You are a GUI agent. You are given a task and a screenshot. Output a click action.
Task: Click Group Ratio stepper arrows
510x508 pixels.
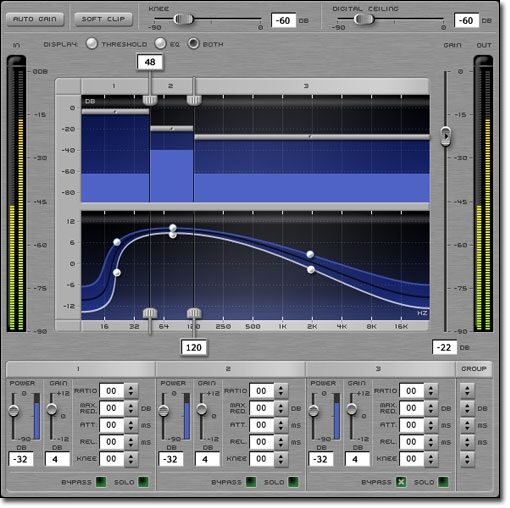pos(467,391)
